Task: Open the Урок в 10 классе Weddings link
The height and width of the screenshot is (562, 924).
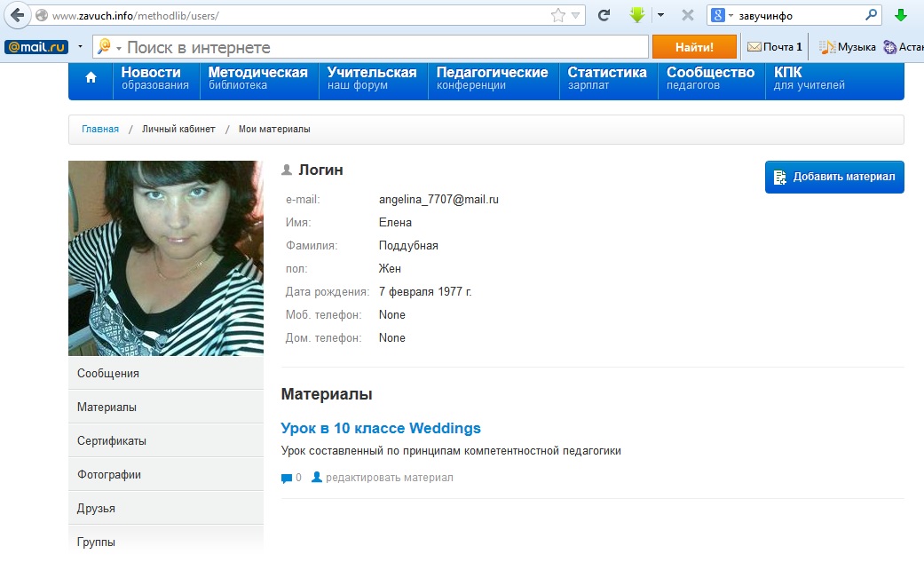Action: (x=381, y=429)
